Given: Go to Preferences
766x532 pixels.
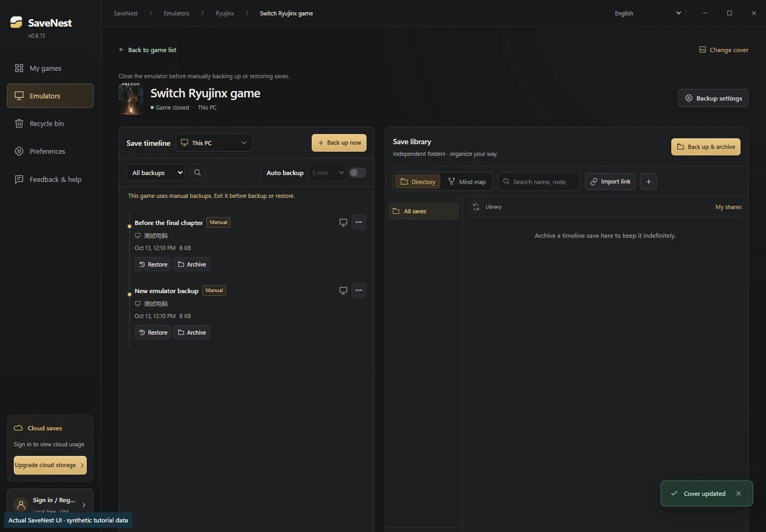Looking at the screenshot, I should (x=50, y=151).
